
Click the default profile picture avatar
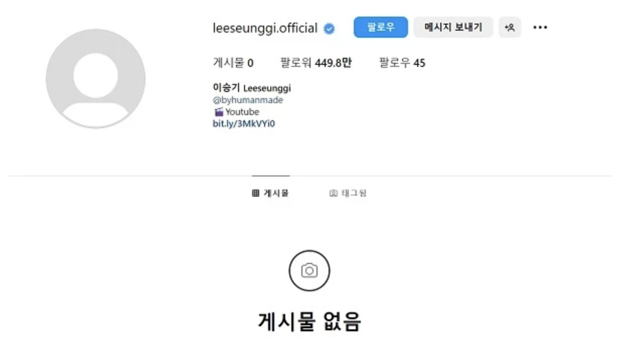[x=96, y=78]
